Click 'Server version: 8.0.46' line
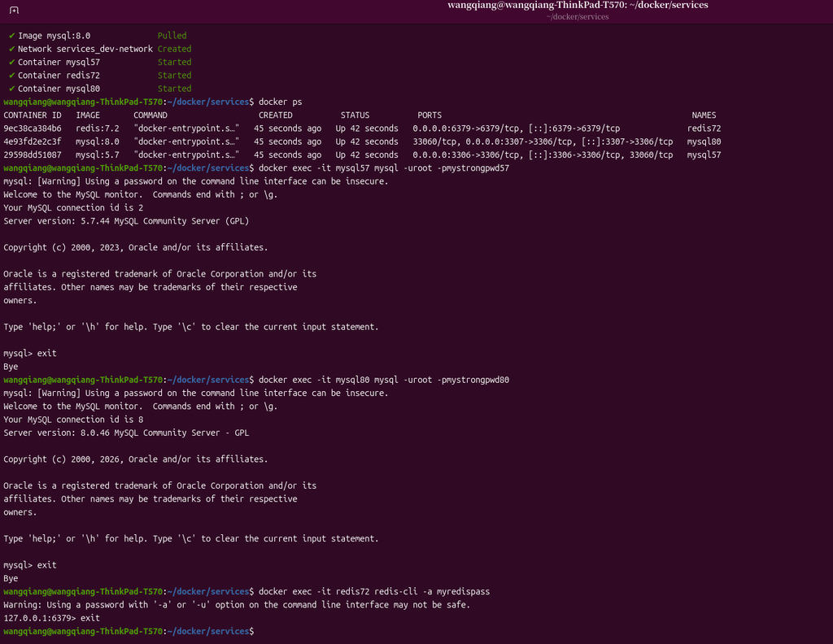 tap(126, 433)
